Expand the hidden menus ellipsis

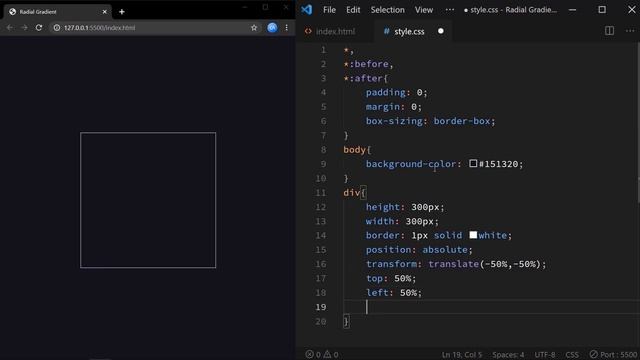(x=449, y=10)
